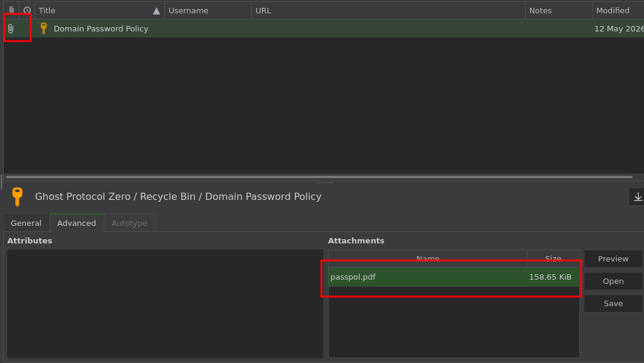The image size is (644, 363).
Task: Sort entries by the Title column header
Action: pyautogui.click(x=100, y=10)
